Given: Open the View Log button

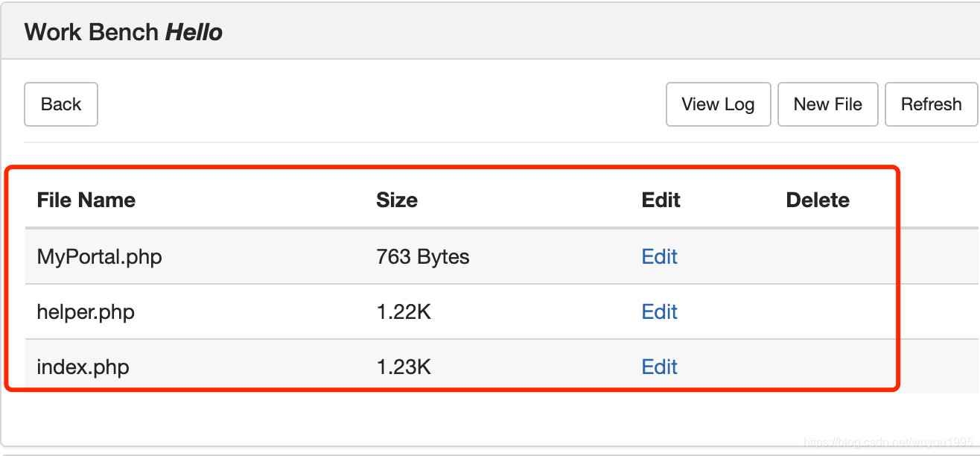Looking at the screenshot, I should 718,104.
